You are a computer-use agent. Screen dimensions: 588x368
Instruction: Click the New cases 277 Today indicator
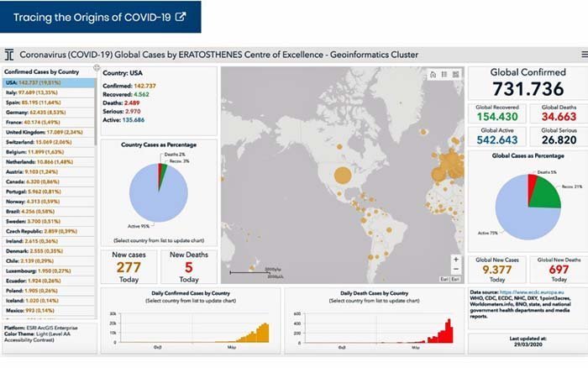coord(129,267)
